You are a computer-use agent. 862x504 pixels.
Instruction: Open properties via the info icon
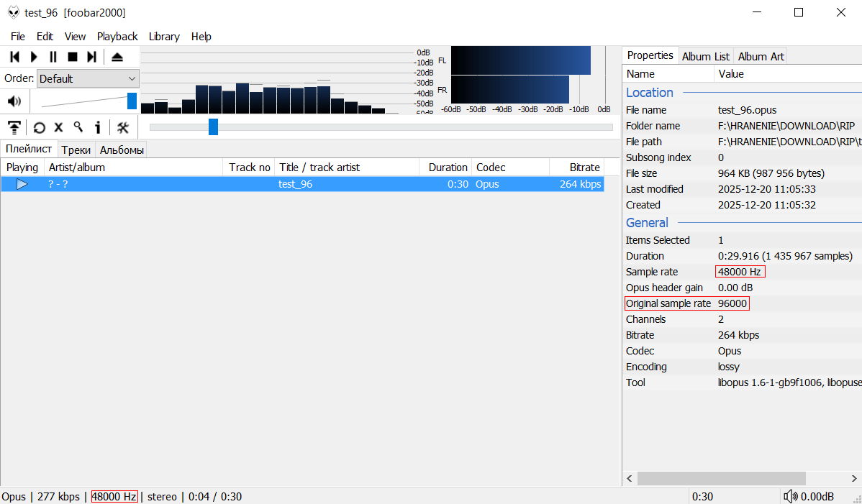(98, 127)
